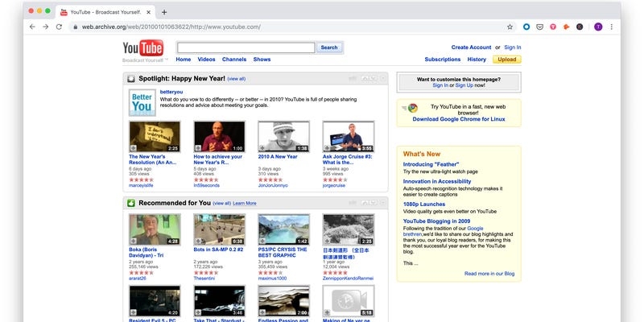644x322 pixels.
Task: Add 'Boka (Boris Davidyan)' video to queue
Action: (x=134, y=241)
